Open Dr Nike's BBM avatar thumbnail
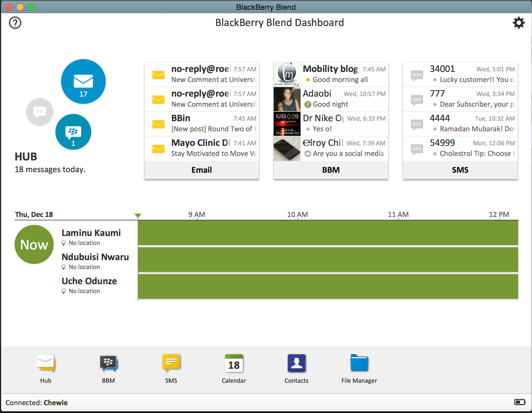Viewport: 532px width, 413px height. pos(287,124)
